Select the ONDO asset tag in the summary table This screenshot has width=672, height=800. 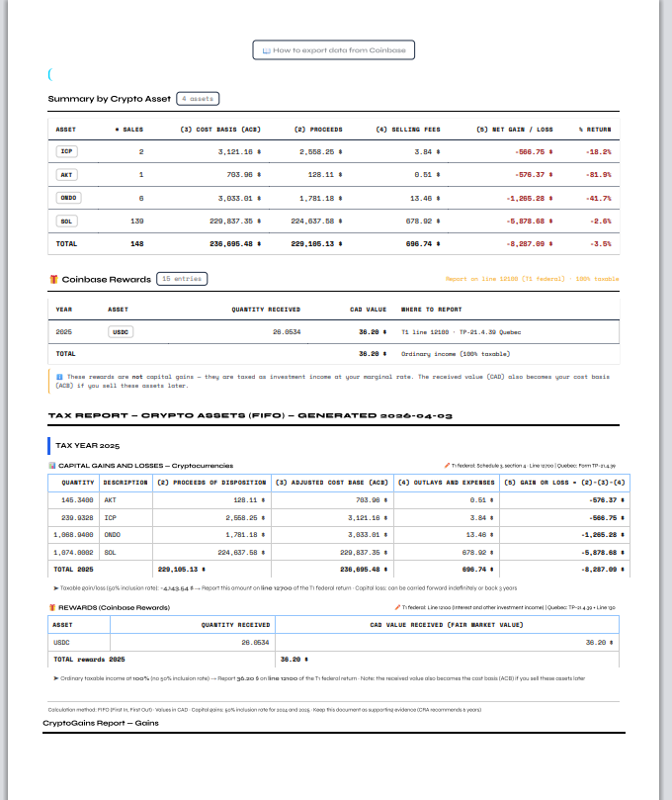68,198
